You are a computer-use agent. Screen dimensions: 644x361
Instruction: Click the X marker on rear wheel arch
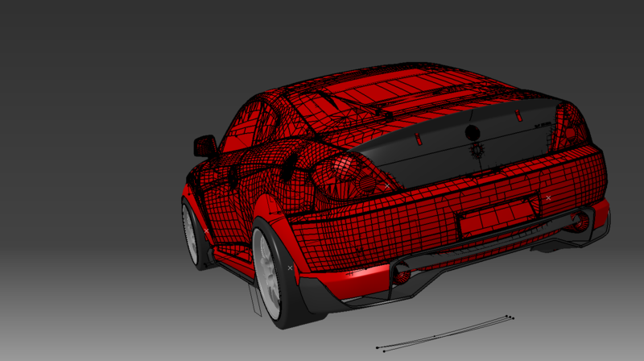(291, 268)
